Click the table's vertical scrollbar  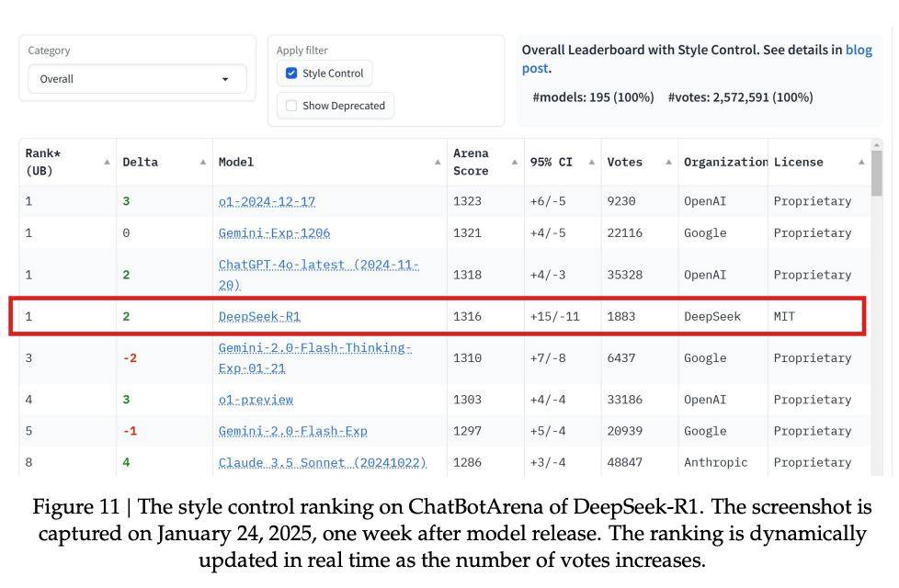(x=876, y=173)
